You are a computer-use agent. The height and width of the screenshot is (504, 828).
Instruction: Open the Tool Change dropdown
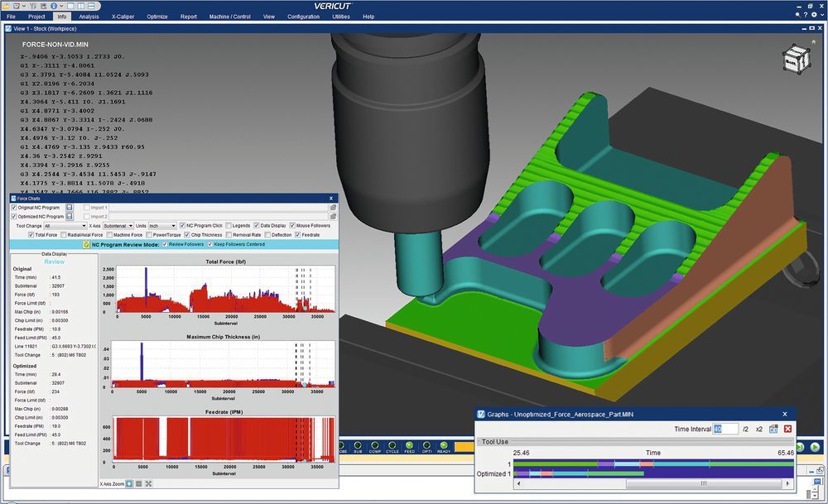[x=65, y=225]
